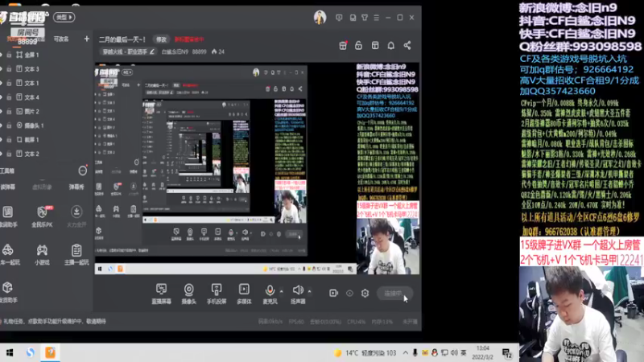Open the 读弹幕 tool tab
This screenshot has width=644, height=362.
tap(8, 187)
